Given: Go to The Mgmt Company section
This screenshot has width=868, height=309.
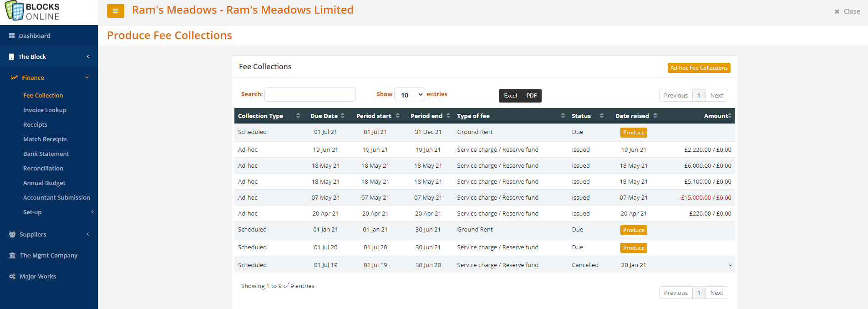Looking at the screenshot, I should click(x=48, y=255).
